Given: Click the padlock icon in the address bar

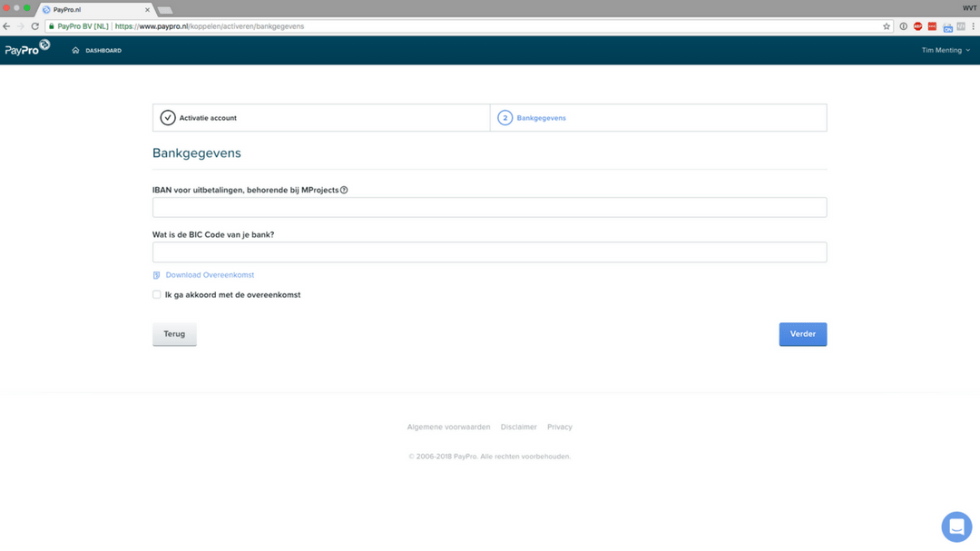Looking at the screenshot, I should 52,26.
